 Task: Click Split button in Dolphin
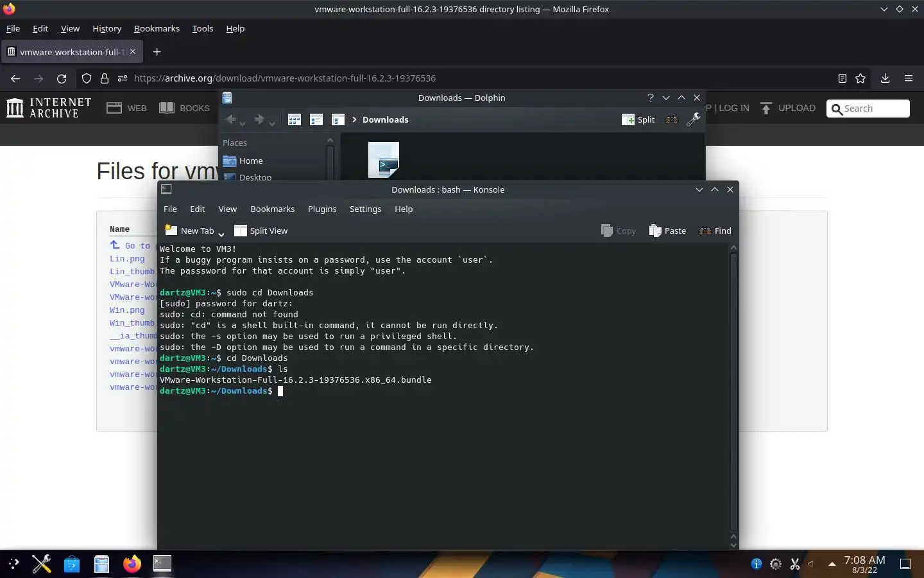638,119
